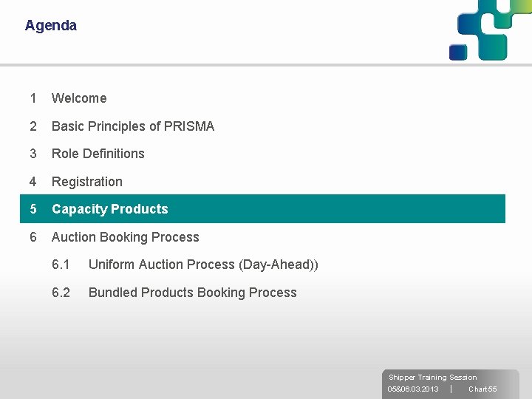This screenshot has height=399, width=532.
Task: Select the Welcome agenda item
Action: [79, 98]
